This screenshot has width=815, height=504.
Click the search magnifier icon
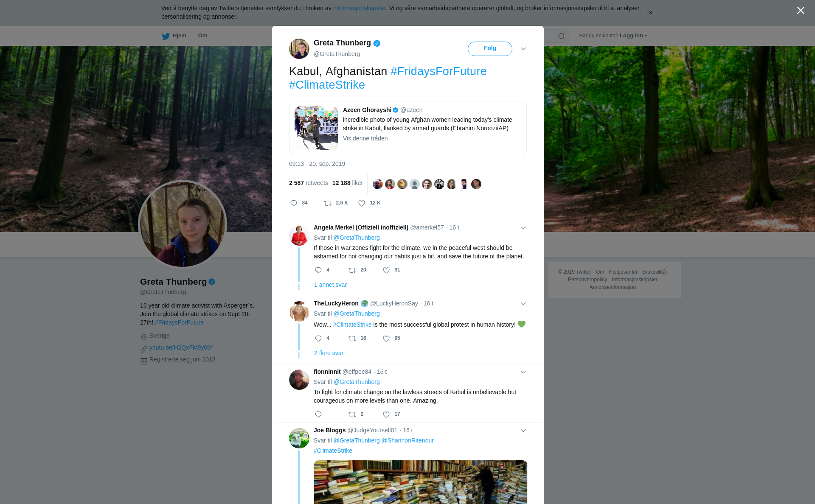point(562,36)
